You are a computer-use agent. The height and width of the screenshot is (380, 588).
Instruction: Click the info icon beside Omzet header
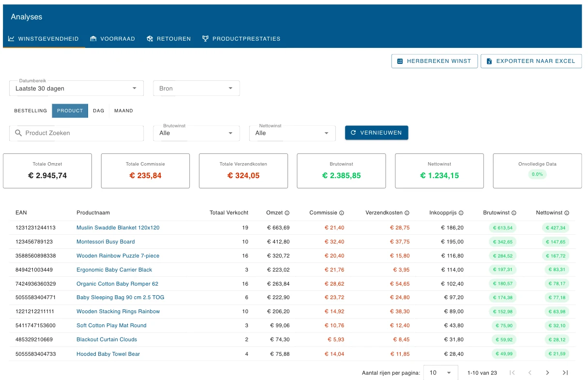click(287, 213)
